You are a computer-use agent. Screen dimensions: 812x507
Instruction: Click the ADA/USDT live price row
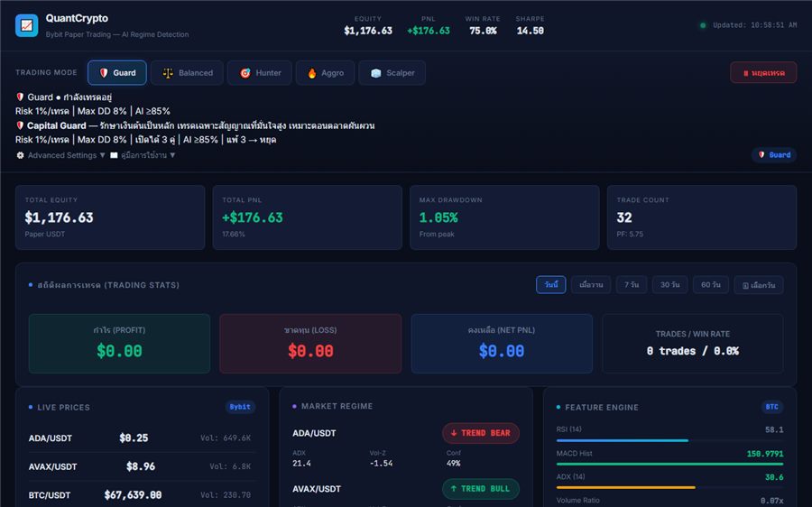[x=140, y=438]
